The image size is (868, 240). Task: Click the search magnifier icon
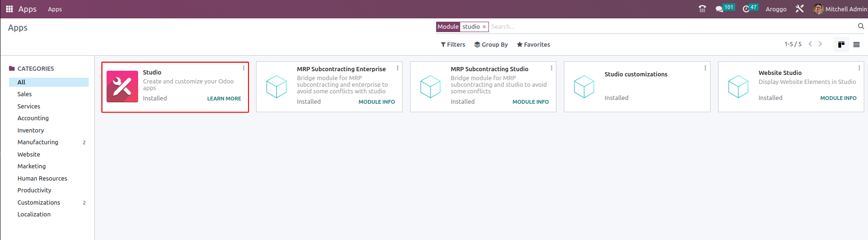click(x=861, y=26)
